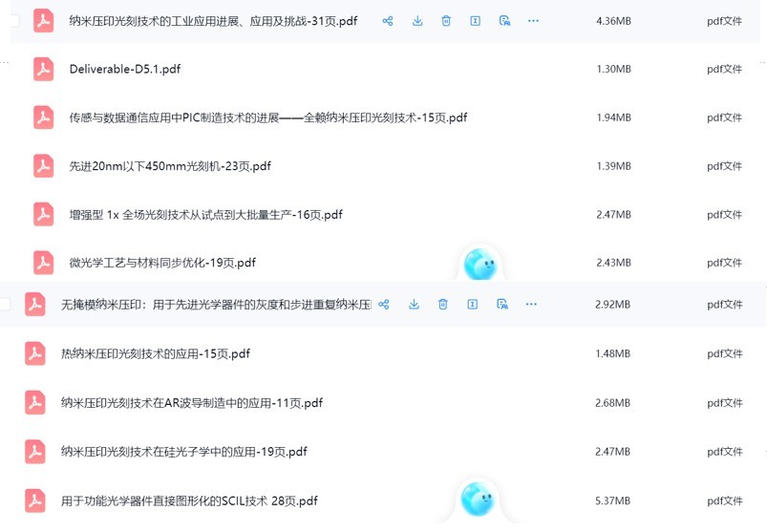Open more options for 纳米压印光刻技术的工业应用进展 file

coord(533,20)
